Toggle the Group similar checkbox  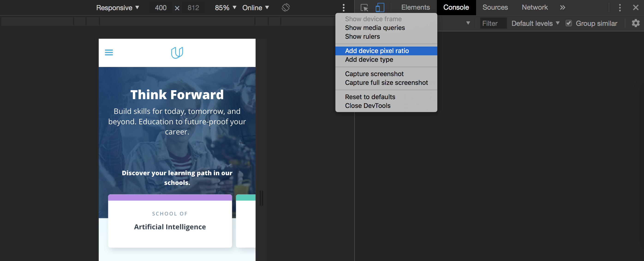point(569,23)
